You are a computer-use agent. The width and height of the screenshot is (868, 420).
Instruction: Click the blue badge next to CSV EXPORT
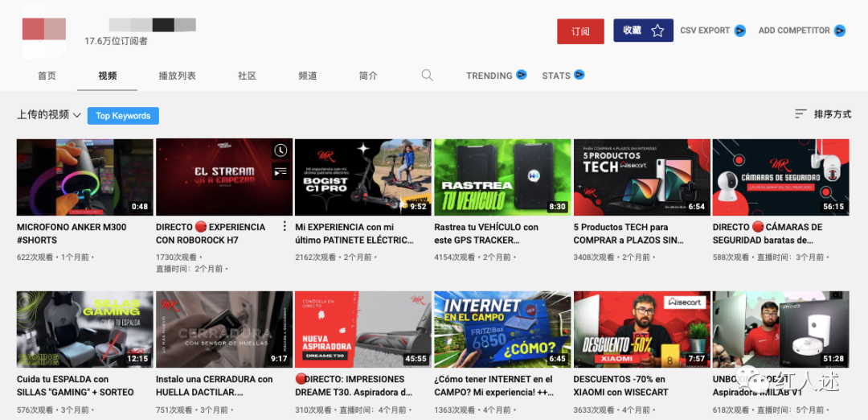tap(740, 31)
